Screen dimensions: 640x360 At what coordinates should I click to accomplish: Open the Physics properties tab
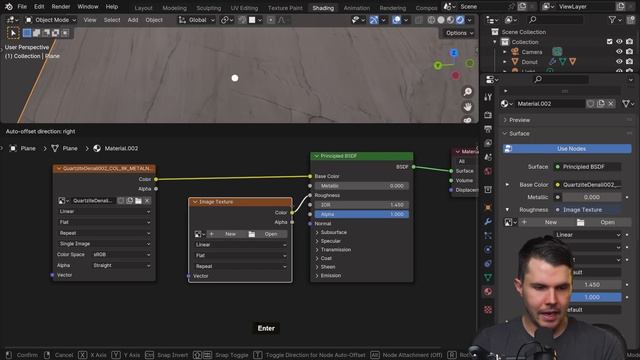point(488,249)
